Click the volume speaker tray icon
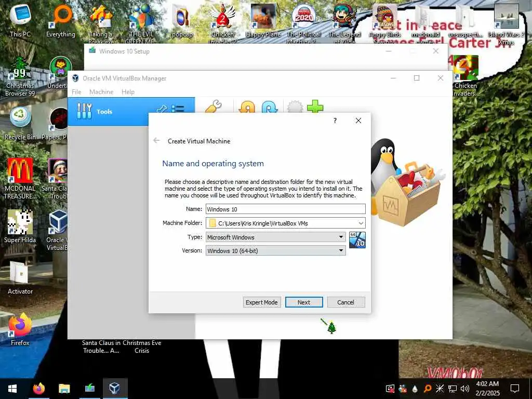Viewport: 532px width, 399px height. point(465,389)
